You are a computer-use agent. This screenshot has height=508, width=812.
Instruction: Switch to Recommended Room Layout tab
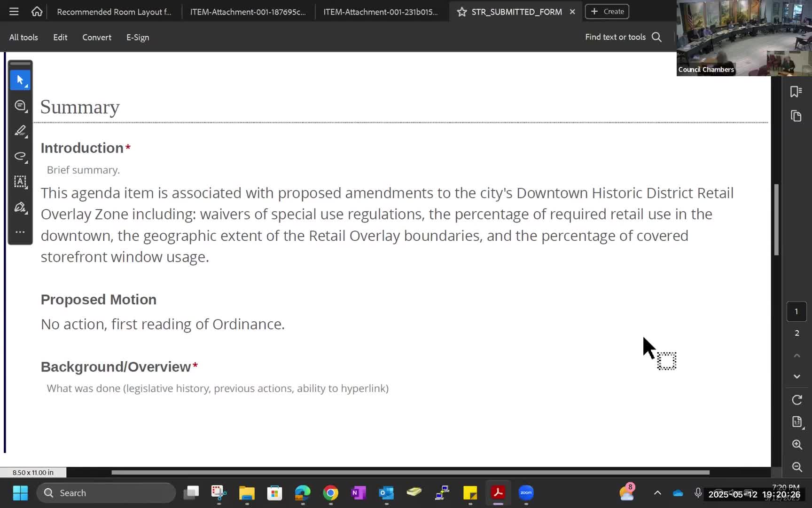[114, 12]
